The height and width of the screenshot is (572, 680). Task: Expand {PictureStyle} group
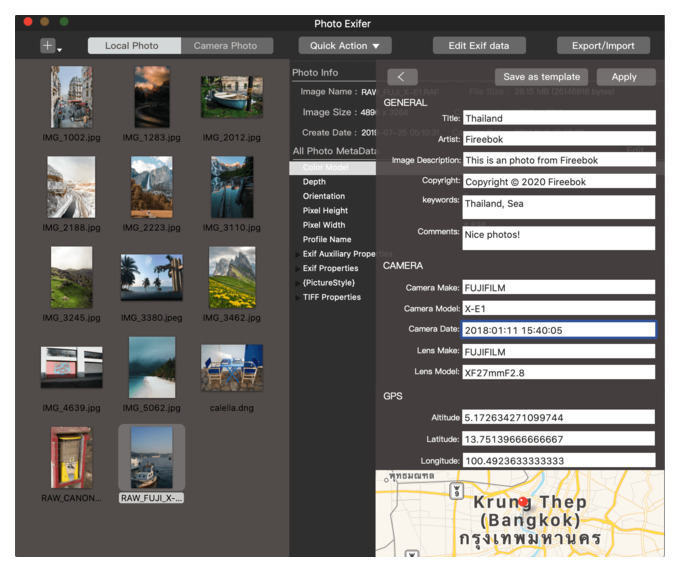pos(298,283)
